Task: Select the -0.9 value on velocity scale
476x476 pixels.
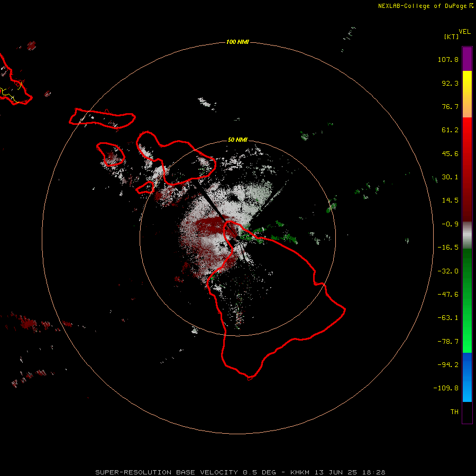Action: 450,224
